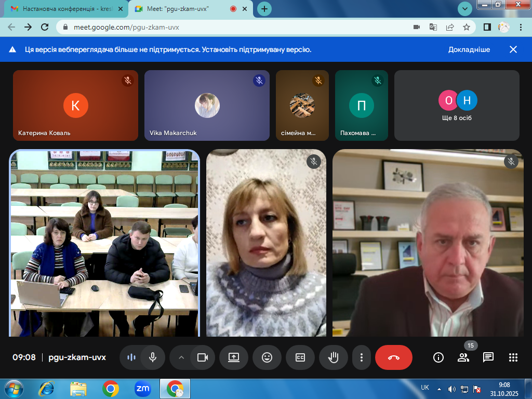532x399 pixels.
Task: Click the present screen icon
Action: tap(234, 357)
